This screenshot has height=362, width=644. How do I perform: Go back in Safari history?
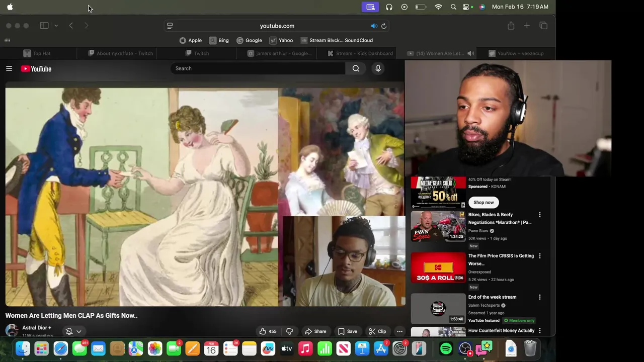pyautogui.click(x=71, y=26)
